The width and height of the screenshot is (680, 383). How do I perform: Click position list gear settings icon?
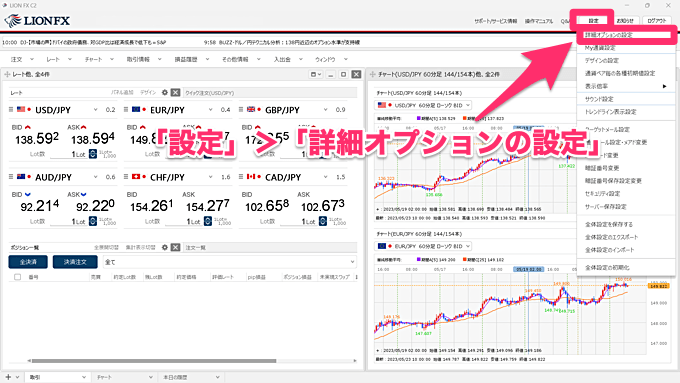tap(164, 247)
